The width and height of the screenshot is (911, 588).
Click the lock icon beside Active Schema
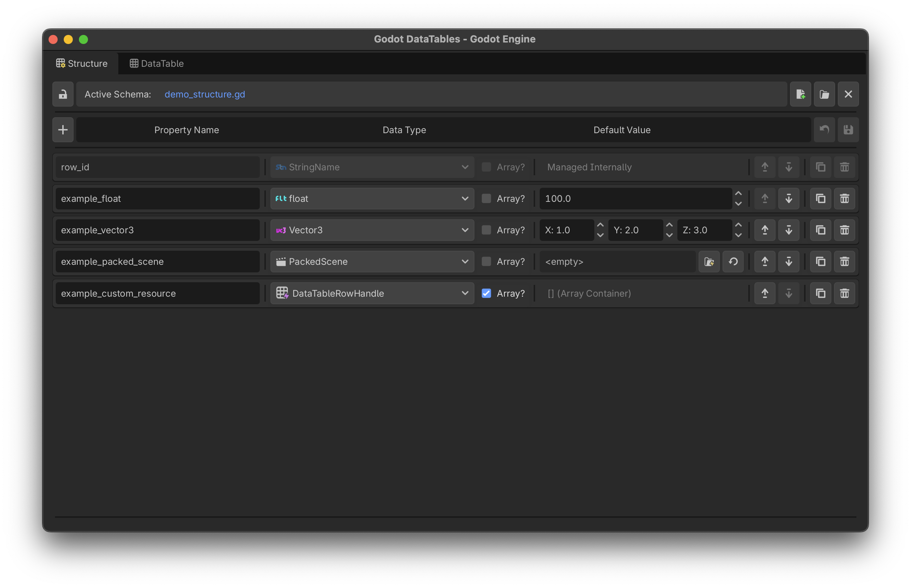63,94
